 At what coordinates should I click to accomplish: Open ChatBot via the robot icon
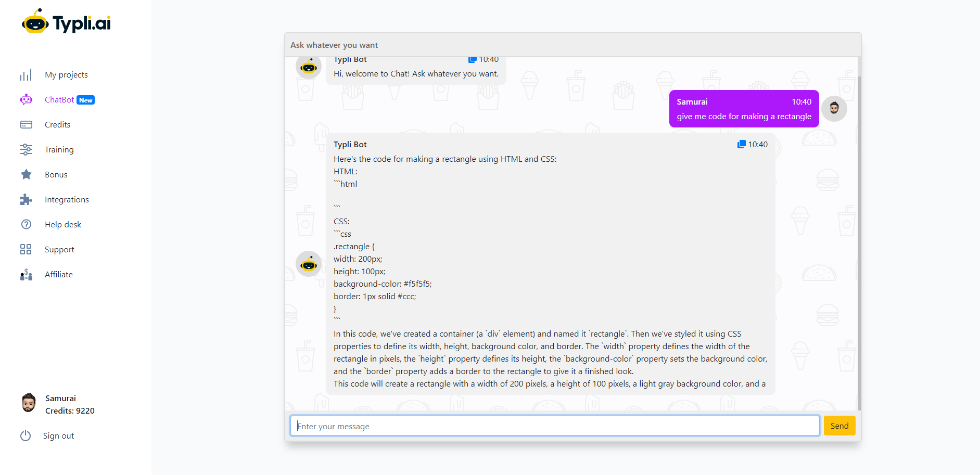coord(26,99)
